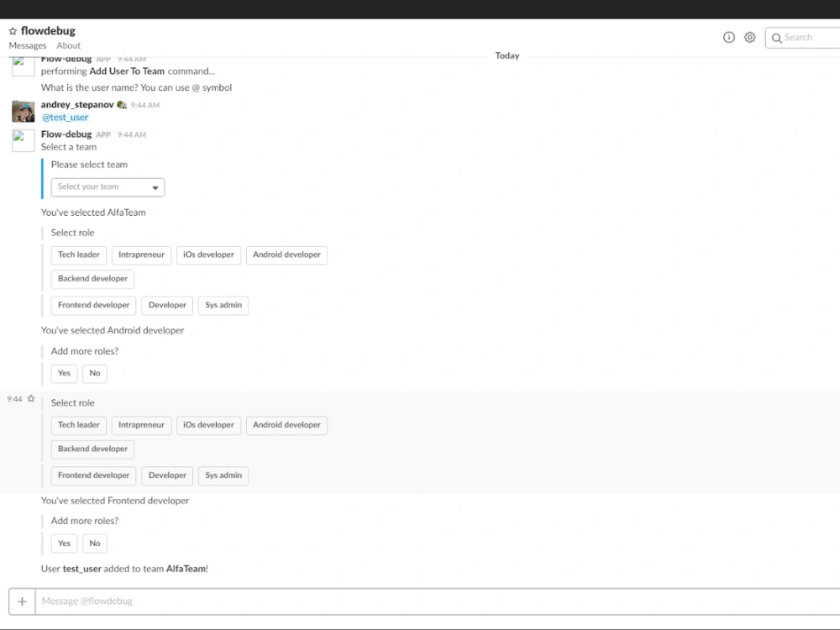Image resolution: width=840 pixels, height=630 pixels.
Task: Click the search magnifier icon
Action: pyautogui.click(x=776, y=38)
